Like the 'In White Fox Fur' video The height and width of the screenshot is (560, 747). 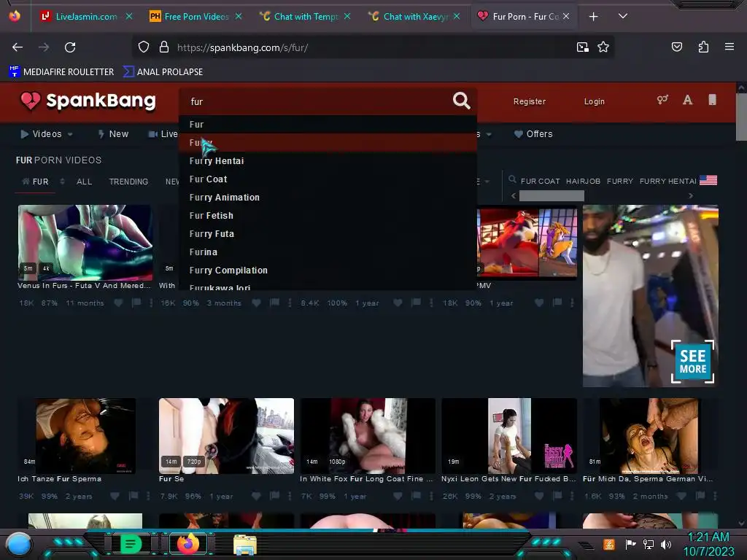point(398,496)
